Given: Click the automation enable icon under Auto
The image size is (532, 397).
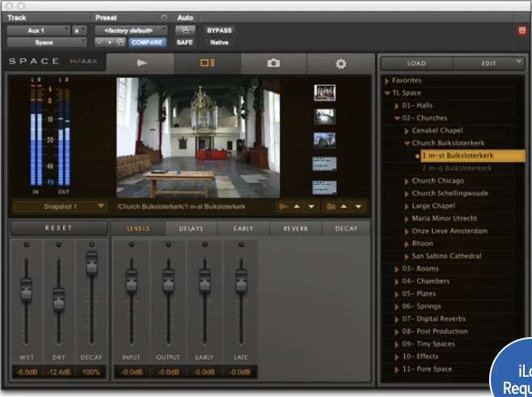Looking at the screenshot, I should (x=185, y=30).
